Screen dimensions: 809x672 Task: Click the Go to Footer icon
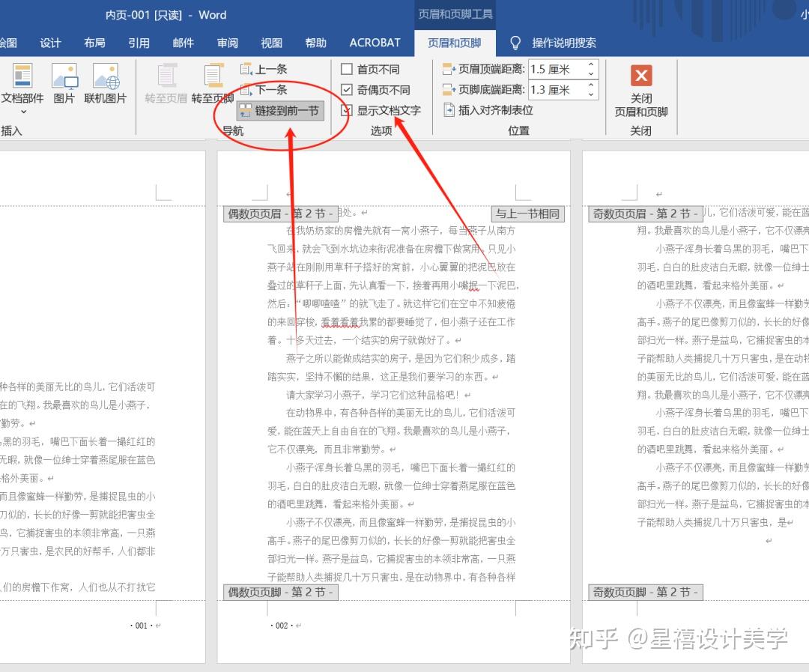213,76
